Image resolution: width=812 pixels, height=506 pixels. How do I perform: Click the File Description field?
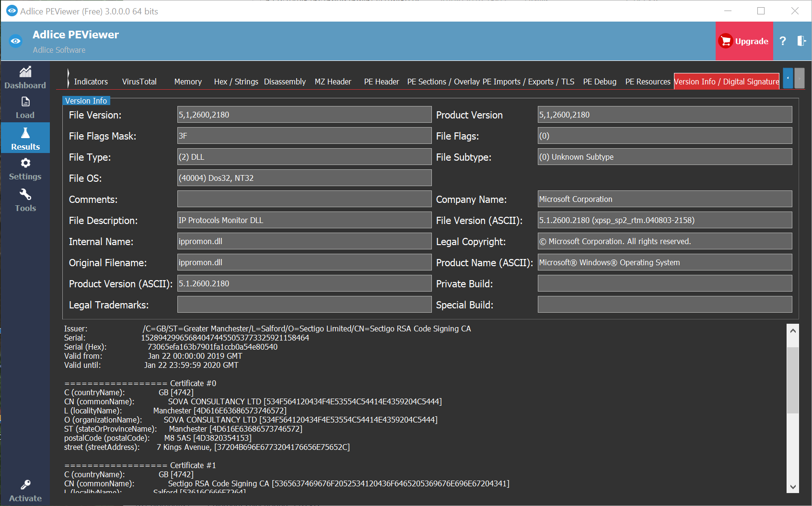(x=304, y=220)
